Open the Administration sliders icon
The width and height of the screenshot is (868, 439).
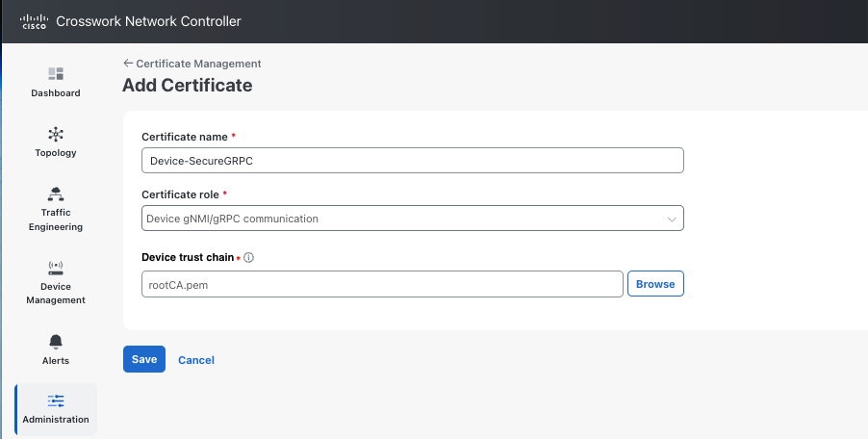tap(56, 400)
